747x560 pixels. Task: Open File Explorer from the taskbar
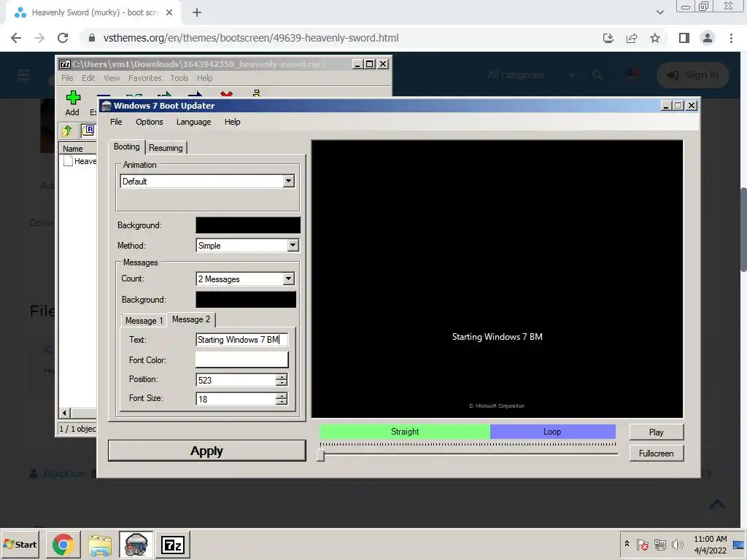100,544
